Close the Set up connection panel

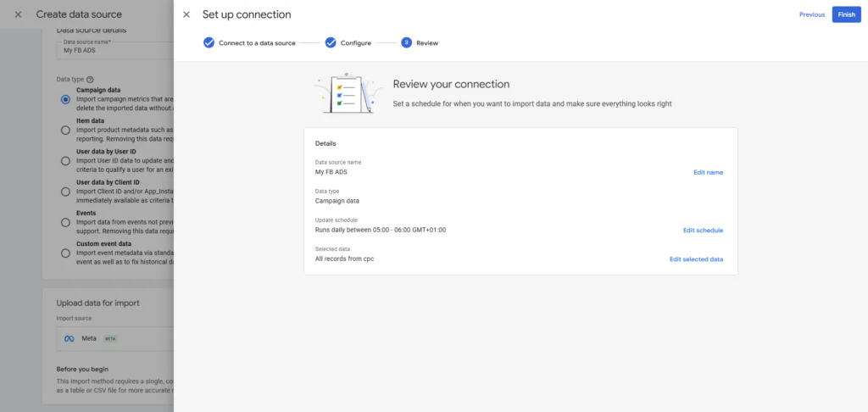click(186, 14)
